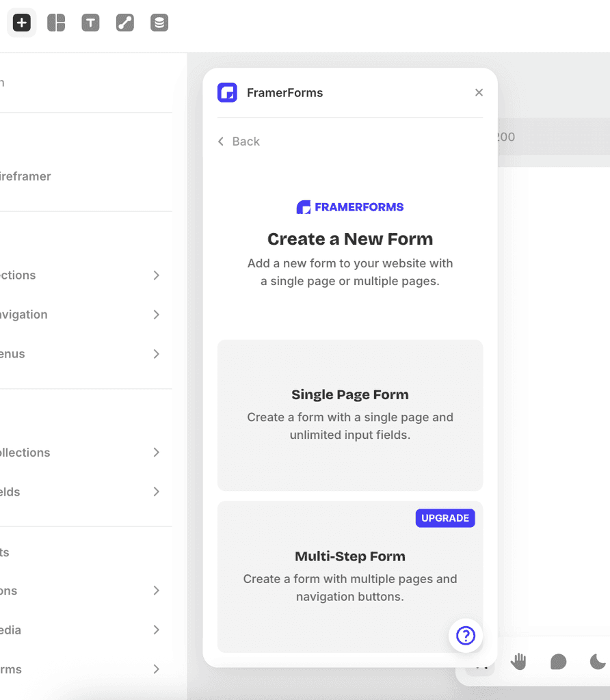Select the Text tool in the top toolbar
Viewport: 610px width, 700px height.
(90, 23)
